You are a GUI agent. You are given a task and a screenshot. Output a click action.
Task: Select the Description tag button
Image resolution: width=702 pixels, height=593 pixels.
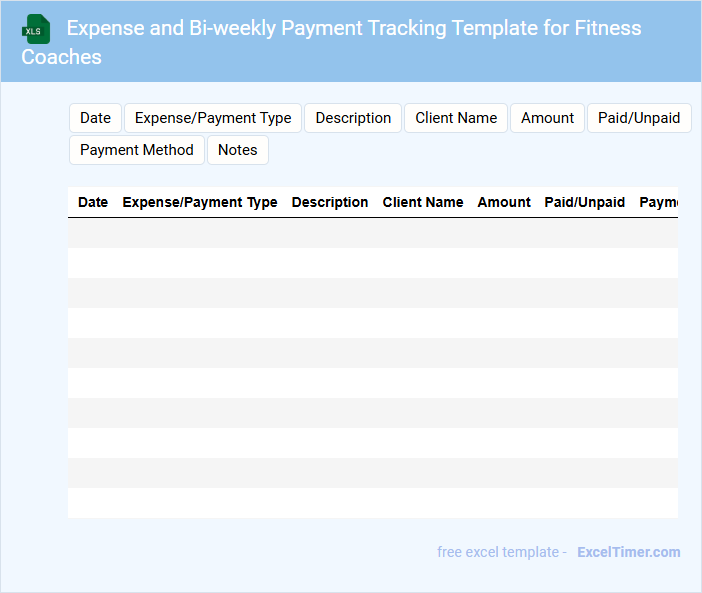(353, 118)
